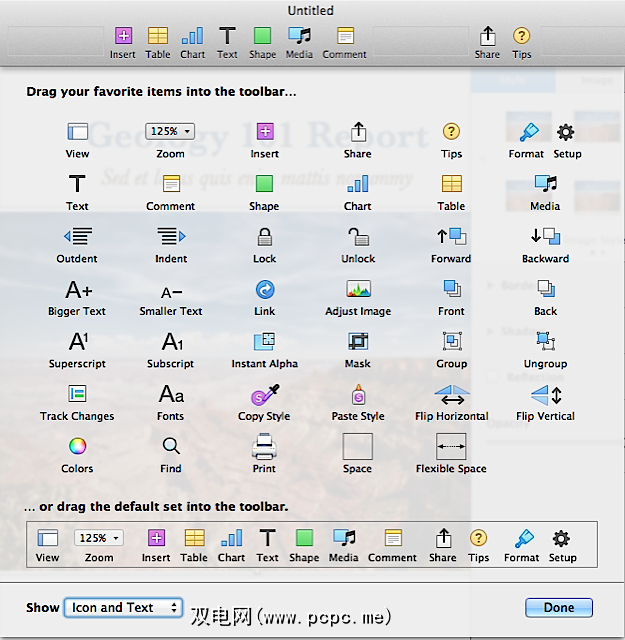The height and width of the screenshot is (640, 625).
Task: Click the Instant Alpha icon
Action: point(264,342)
